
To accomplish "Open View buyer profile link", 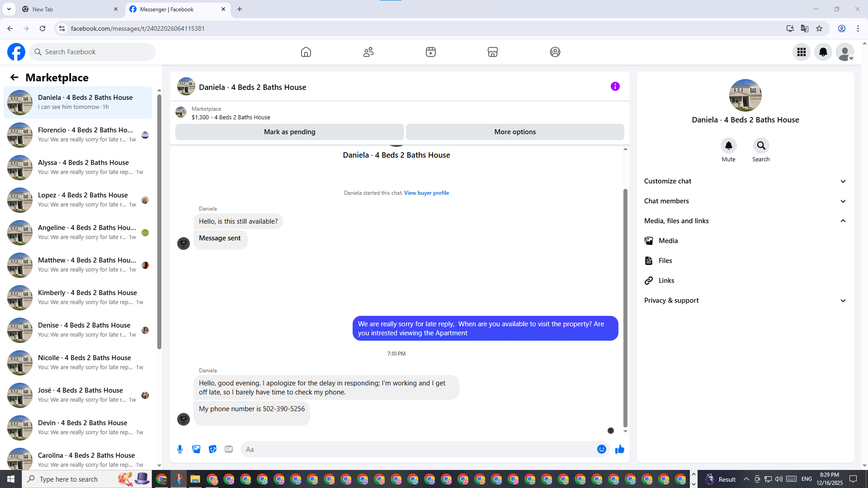I will point(426,193).
